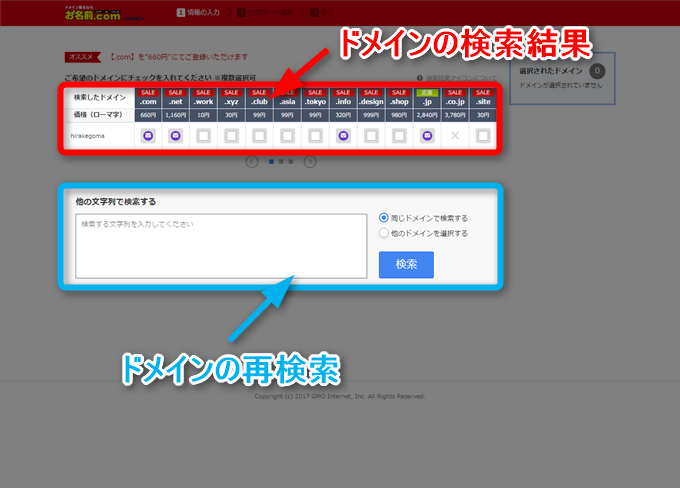Click the .info column header

pos(343,98)
